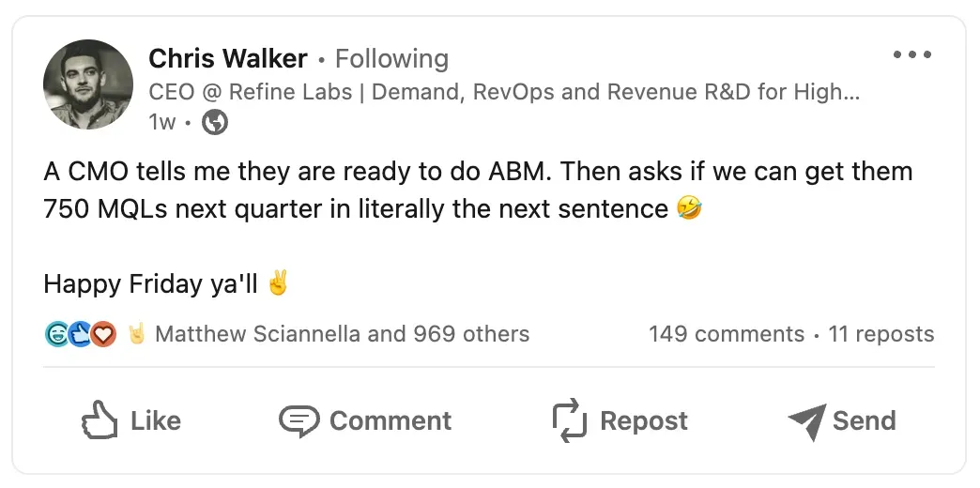Click the Repost arrows icon
The image size is (980, 488).
point(570,421)
